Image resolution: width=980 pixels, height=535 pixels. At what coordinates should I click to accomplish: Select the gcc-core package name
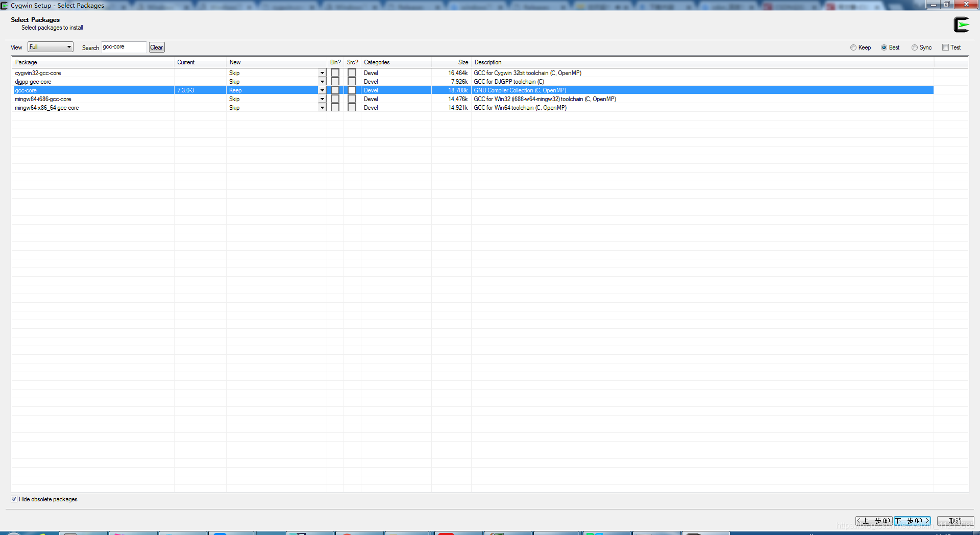[x=26, y=90]
